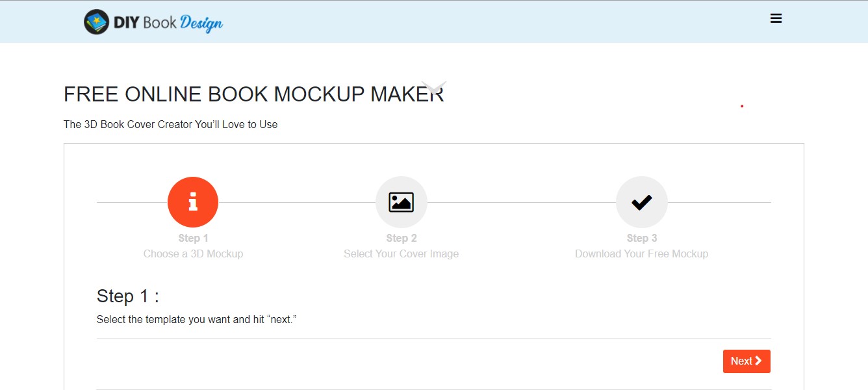Image resolution: width=868 pixels, height=390 pixels.
Task: Click the Step 3 label
Action: (642, 238)
